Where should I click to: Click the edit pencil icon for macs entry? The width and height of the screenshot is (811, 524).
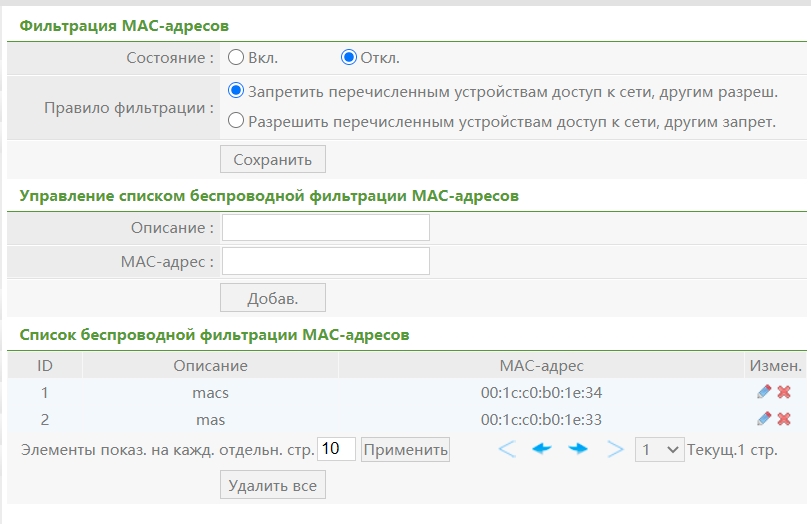point(764,393)
